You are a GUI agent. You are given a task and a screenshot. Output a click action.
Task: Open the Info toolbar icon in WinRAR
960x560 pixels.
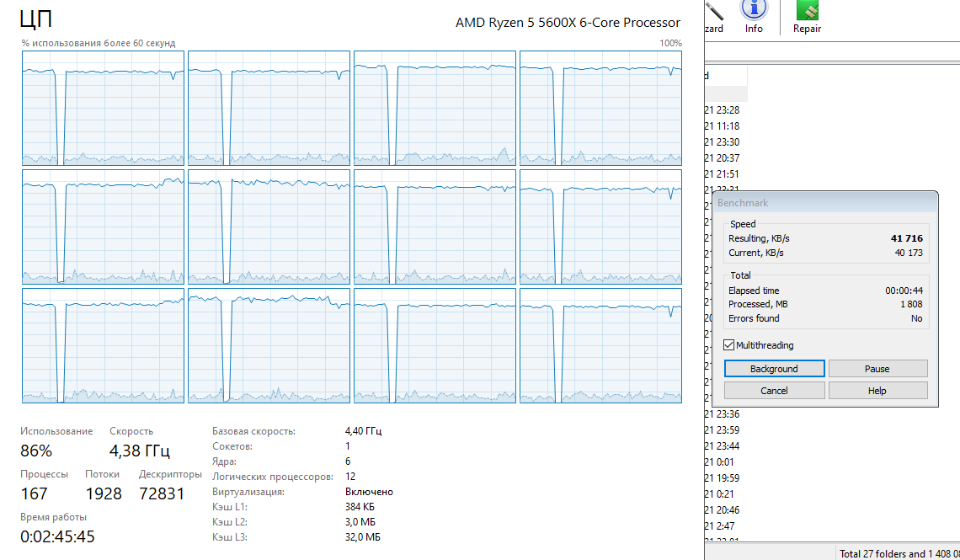tap(754, 17)
